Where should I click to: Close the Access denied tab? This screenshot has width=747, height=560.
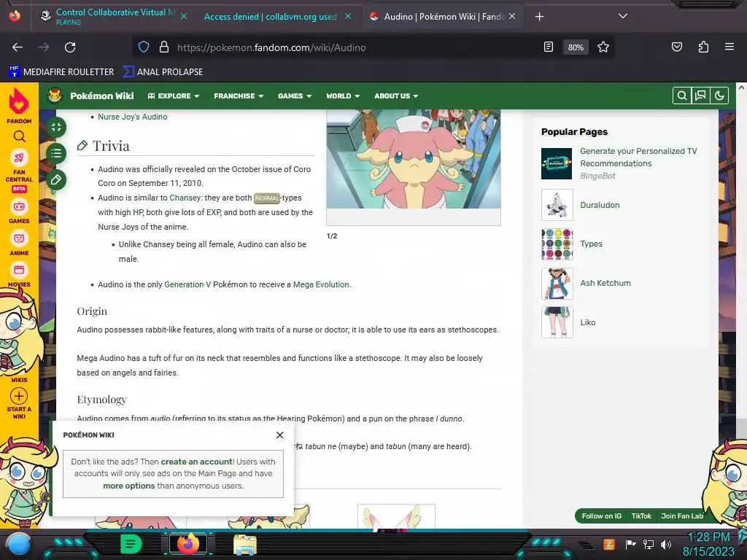pyautogui.click(x=348, y=16)
